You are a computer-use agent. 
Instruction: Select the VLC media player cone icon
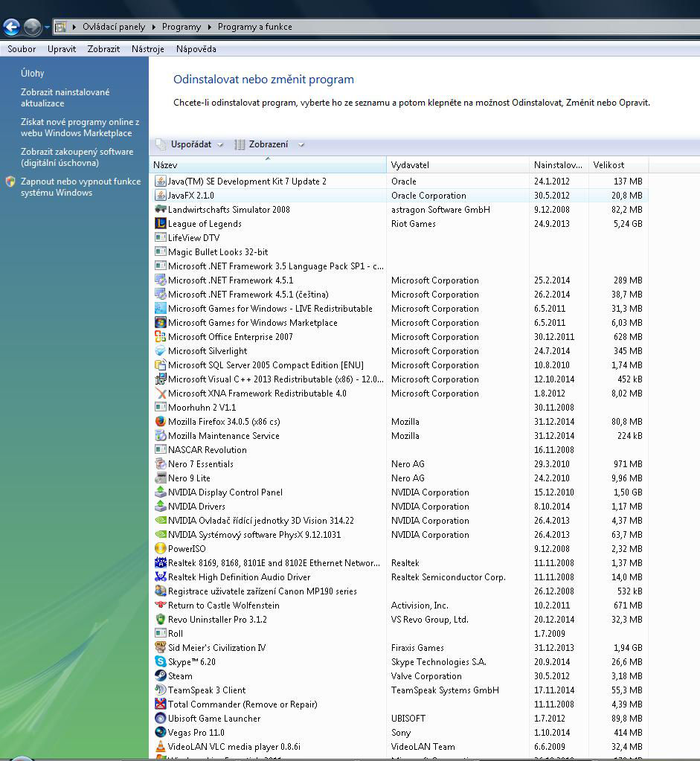[161, 747]
